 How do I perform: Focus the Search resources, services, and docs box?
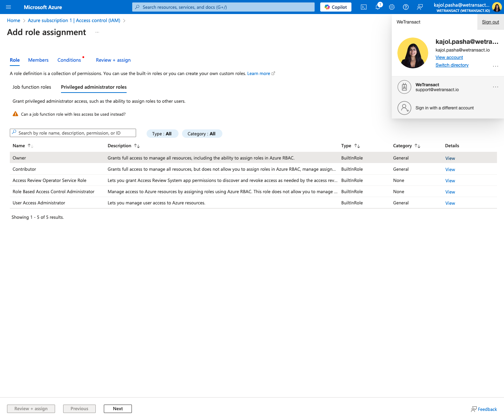pos(223,7)
